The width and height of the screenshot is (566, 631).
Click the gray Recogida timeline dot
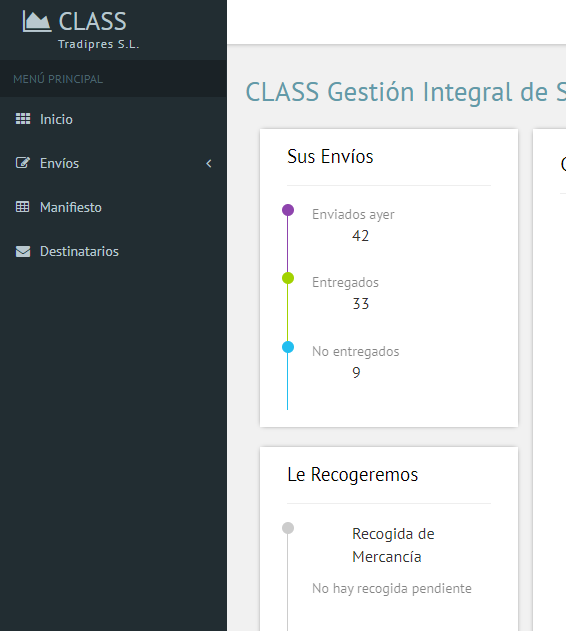click(288, 528)
